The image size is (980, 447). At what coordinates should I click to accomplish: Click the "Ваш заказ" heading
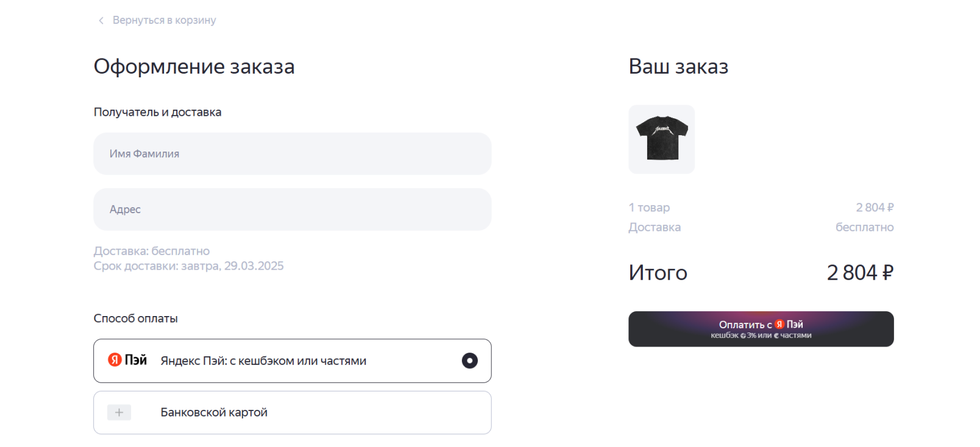pyautogui.click(x=678, y=66)
